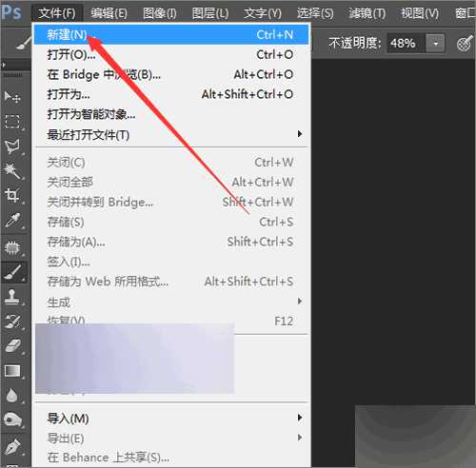Select the Move tool
The image size is (476, 468).
[x=12, y=97]
